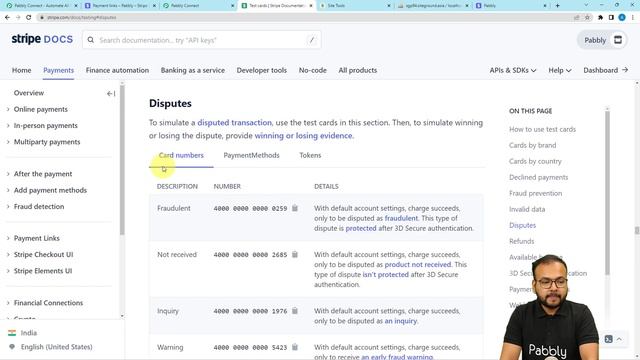Switch to Tokens tab

click(310, 156)
